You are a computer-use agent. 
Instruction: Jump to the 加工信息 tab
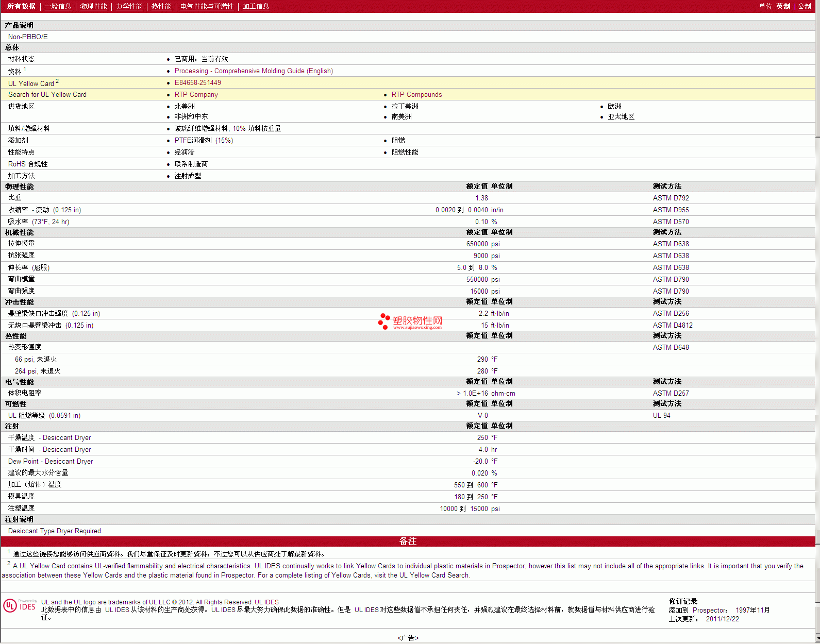coord(256,7)
